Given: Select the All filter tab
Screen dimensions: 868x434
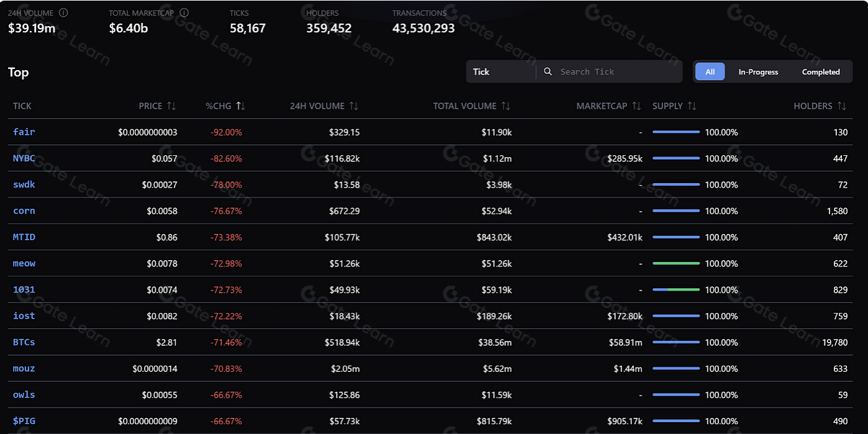Looking at the screenshot, I should tap(710, 71).
